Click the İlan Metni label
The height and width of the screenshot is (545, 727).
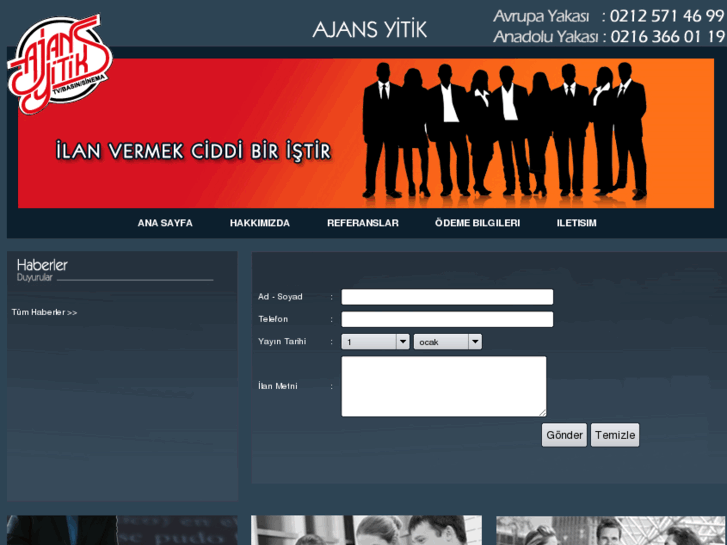click(x=278, y=386)
